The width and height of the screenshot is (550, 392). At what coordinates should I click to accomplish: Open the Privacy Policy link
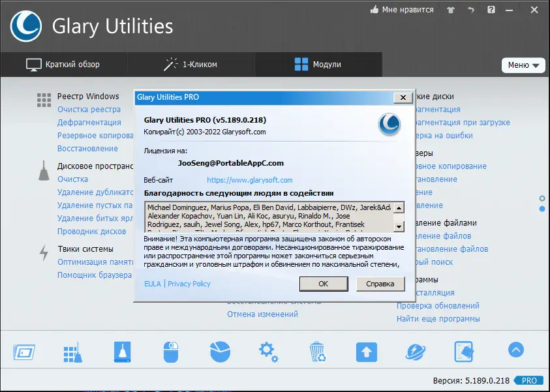click(189, 284)
